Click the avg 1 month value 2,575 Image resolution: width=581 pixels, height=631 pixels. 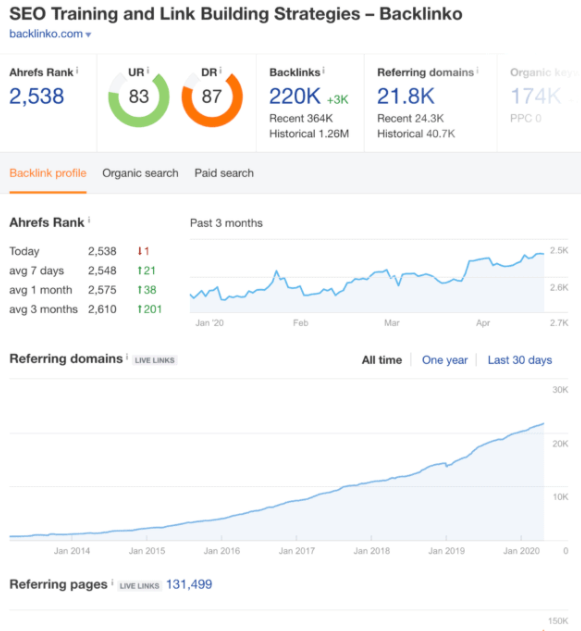point(102,290)
